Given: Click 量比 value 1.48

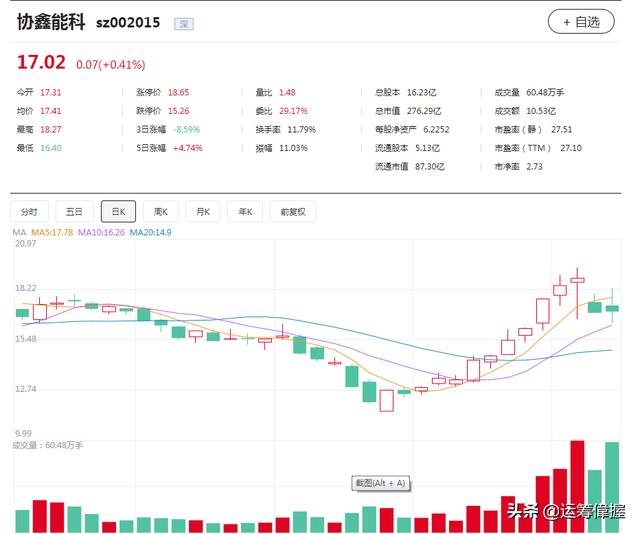Looking at the screenshot, I should coord(287,93).
